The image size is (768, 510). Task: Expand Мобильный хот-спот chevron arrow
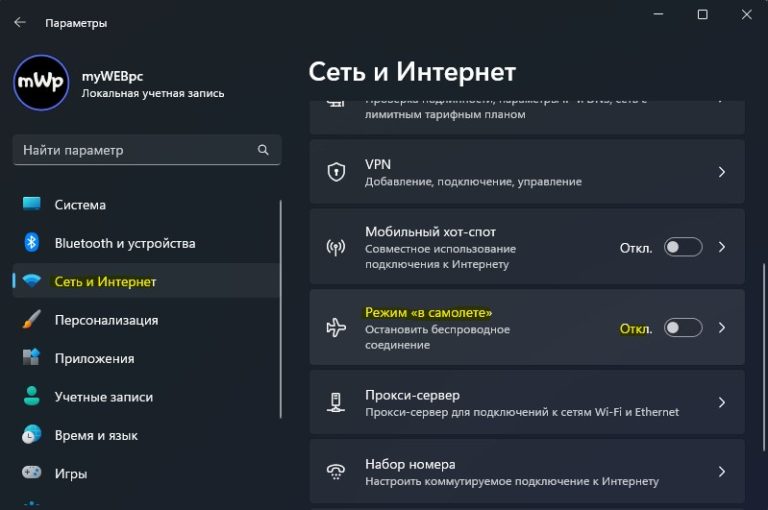[x=722, y=247]
